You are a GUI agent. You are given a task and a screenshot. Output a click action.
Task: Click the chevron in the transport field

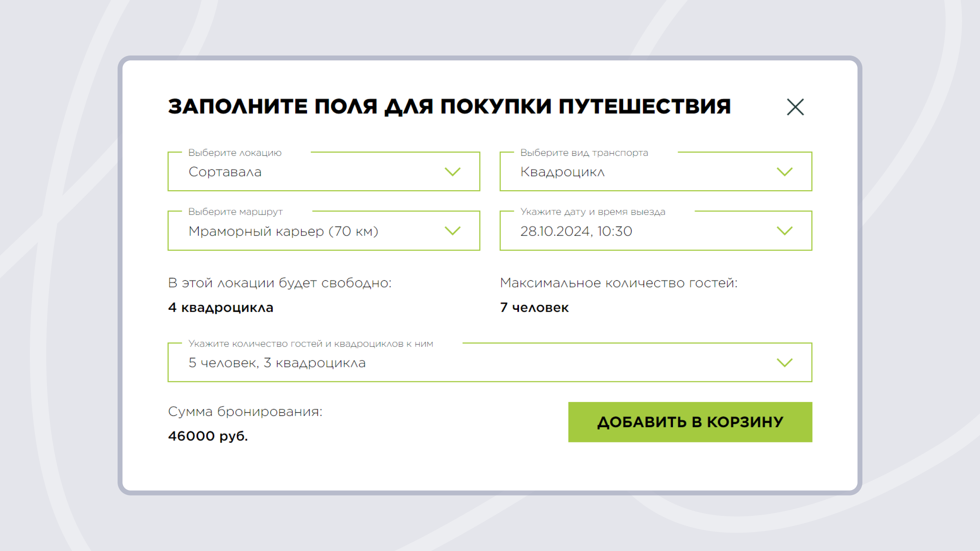(x=784, y=171)
